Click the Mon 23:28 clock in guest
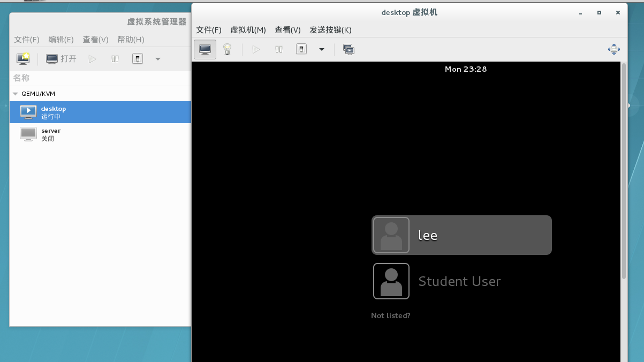The image size is (644, 362). [466, 69]
